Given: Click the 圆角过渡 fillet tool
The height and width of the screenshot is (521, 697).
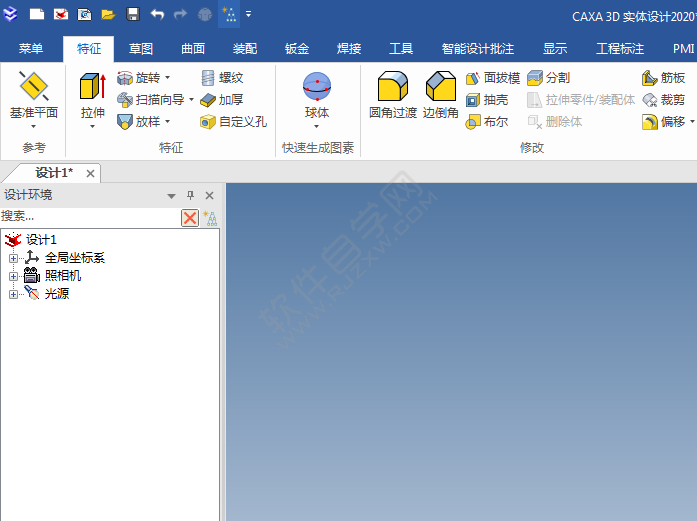Looking at the screenshot, I should point(393,95).
